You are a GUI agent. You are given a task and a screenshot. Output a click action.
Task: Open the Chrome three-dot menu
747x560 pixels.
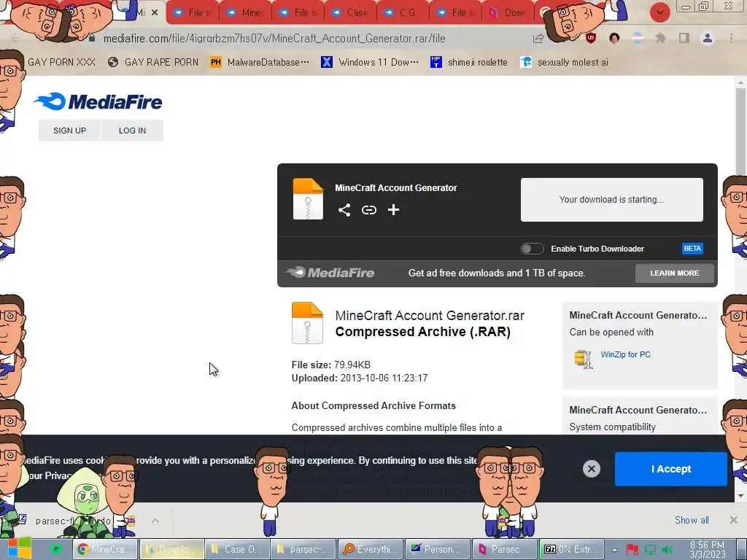[x=731, y=38]
